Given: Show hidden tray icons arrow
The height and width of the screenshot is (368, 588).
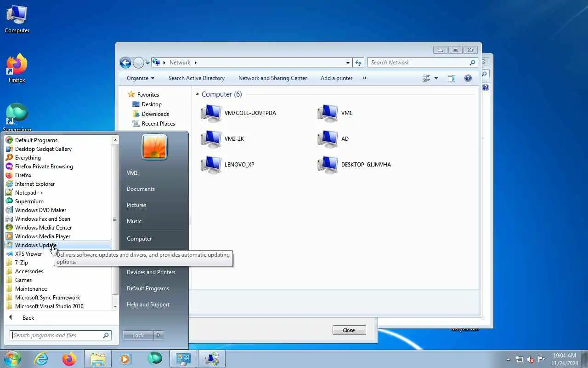Looking at the screenshot, I should pos(508,359).
